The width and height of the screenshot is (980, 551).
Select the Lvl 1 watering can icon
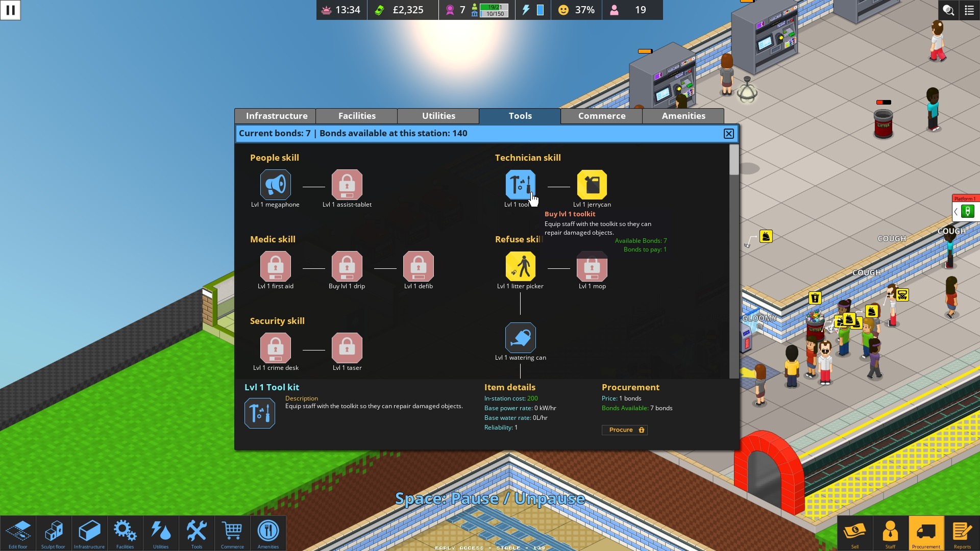point(520,337)
